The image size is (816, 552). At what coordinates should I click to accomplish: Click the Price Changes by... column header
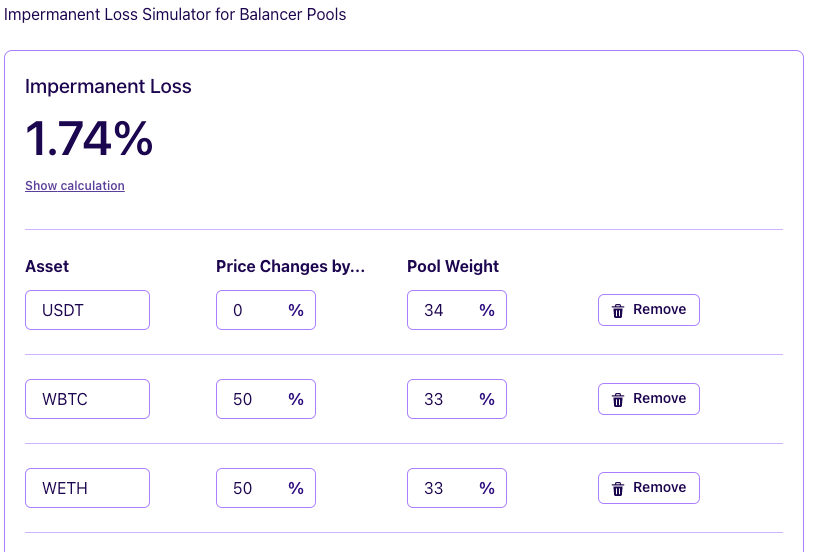(x=290, y=266)
